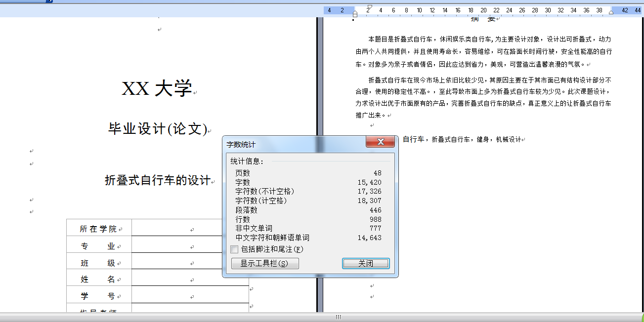Click the first-line indent marker on ruler
The height and width of the screenshot is (322, 644).
point(370,7)
